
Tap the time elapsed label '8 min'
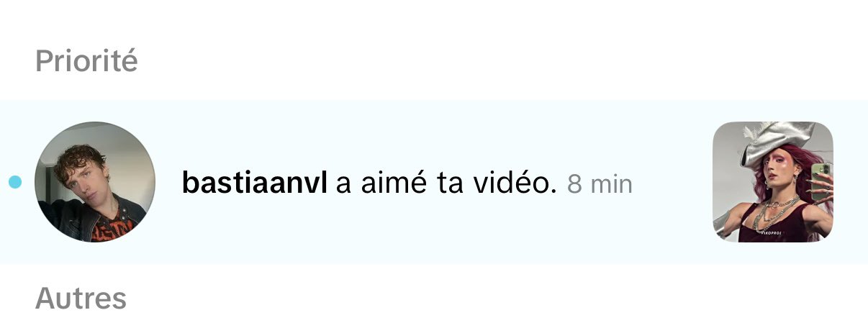point(600,185)
